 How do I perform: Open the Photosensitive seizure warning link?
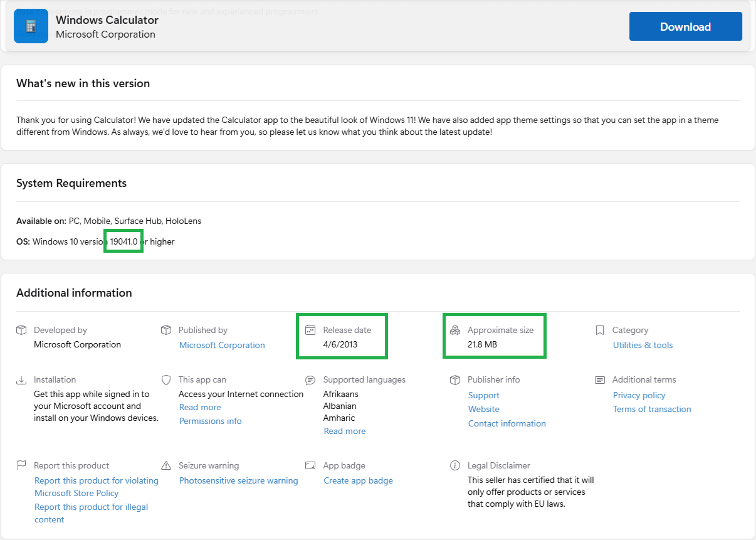238,480
